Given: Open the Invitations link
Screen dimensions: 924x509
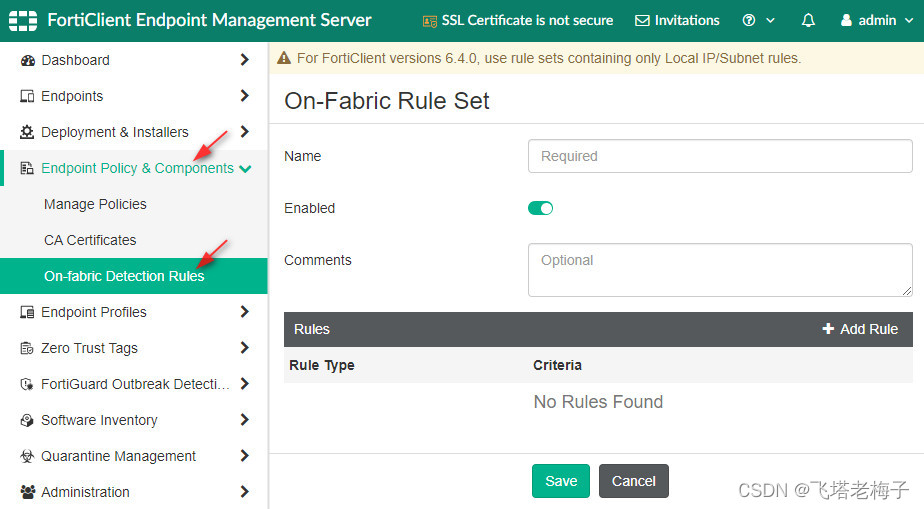Looking at the screenshot, I should [x=678, y=21].
